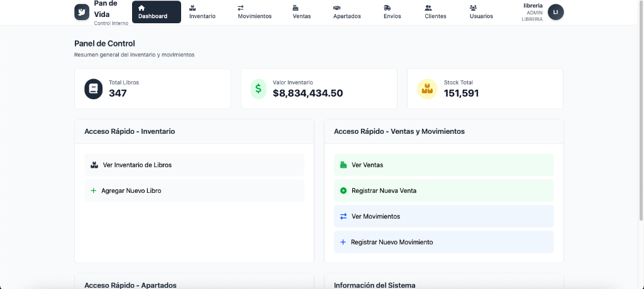Click the ADMIN LIBRERIA role label
The height and width of the screenshot is (289, 644).
click(532, 16)
